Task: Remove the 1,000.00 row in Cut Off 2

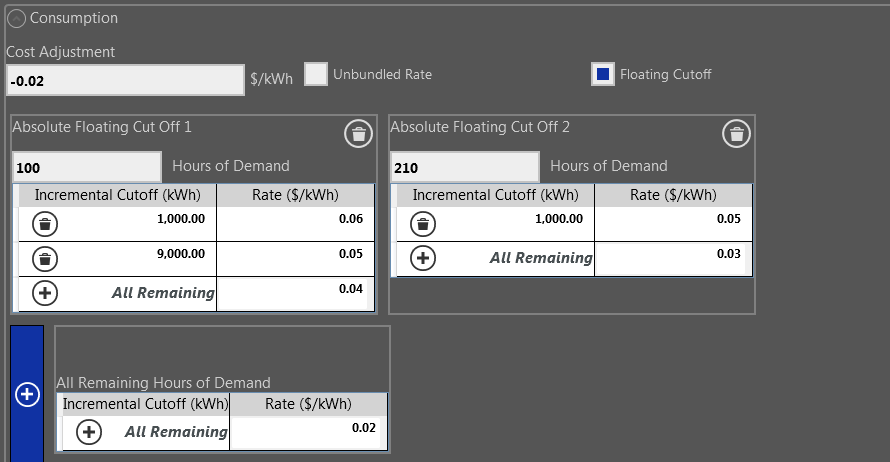Action: [x=423, y=224]
